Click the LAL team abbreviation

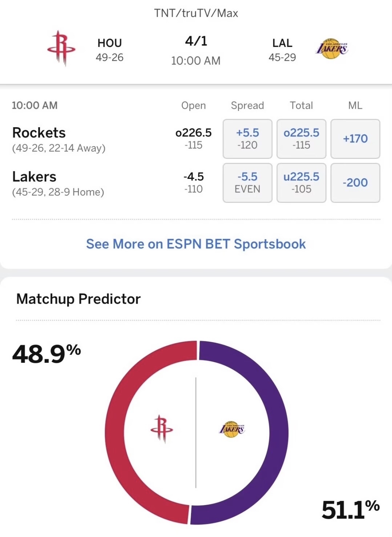pos(282,43)
